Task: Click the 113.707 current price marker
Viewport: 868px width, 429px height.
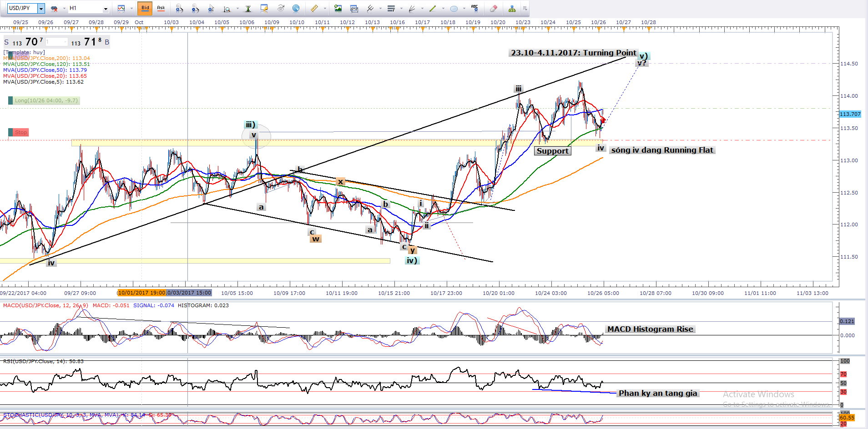Action: click(x=850, y=114)
